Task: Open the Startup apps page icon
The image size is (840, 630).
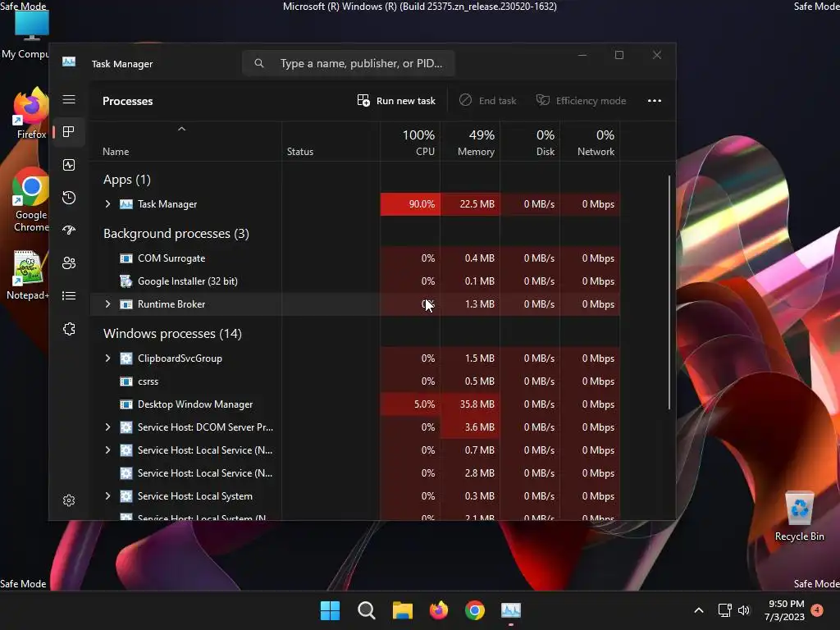Action: click(69, 231)
